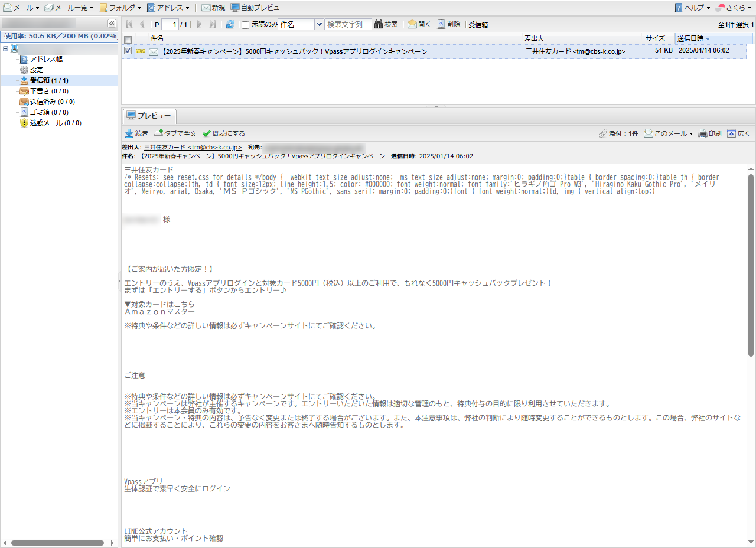
Task: Click the page number input field
Action: (170, 24)
